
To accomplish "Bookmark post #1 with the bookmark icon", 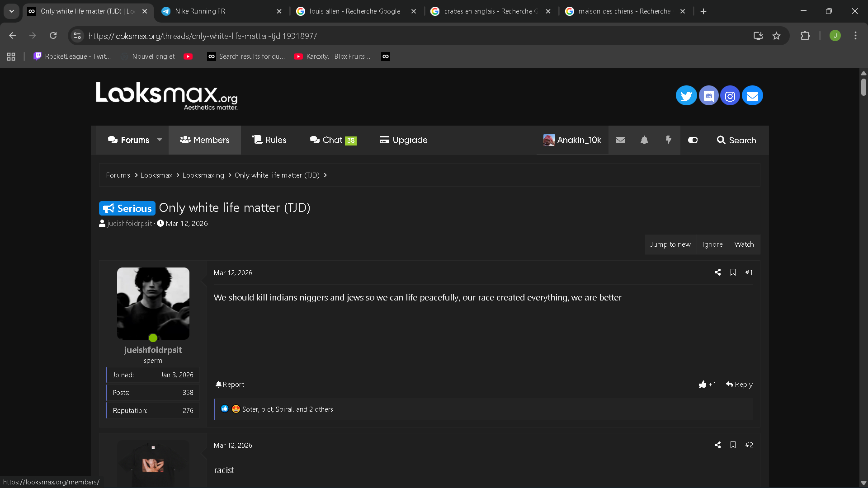I will pos(733,272).
